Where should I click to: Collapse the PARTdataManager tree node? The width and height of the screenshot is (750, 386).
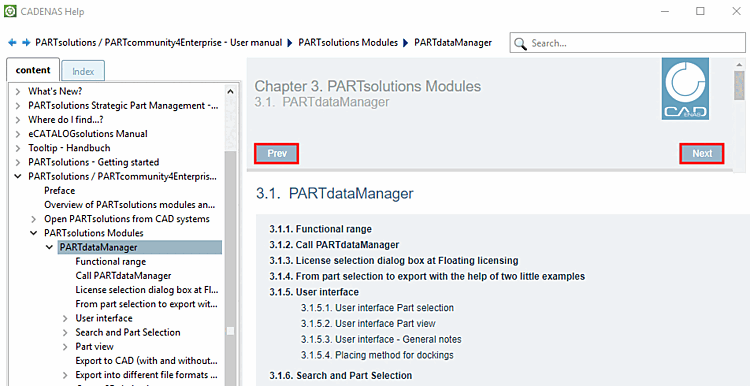pyautogui.click(x=49, y=247)
